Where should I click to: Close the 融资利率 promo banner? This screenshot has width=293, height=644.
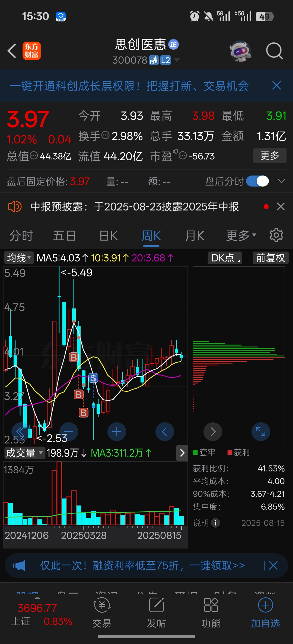coord(273,566)
